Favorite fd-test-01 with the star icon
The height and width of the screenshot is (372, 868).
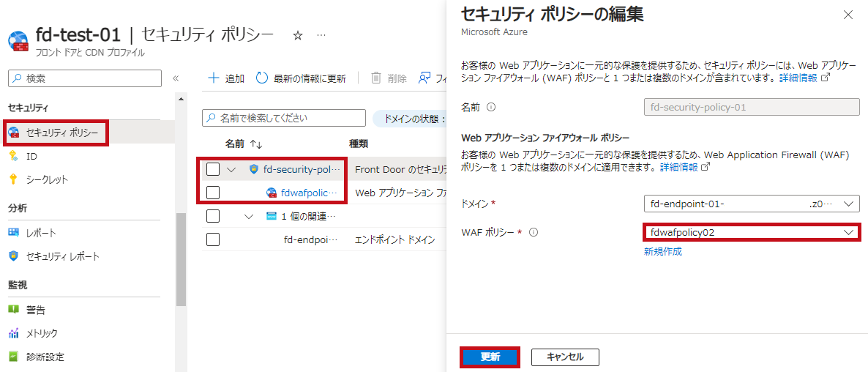(298, 35)
